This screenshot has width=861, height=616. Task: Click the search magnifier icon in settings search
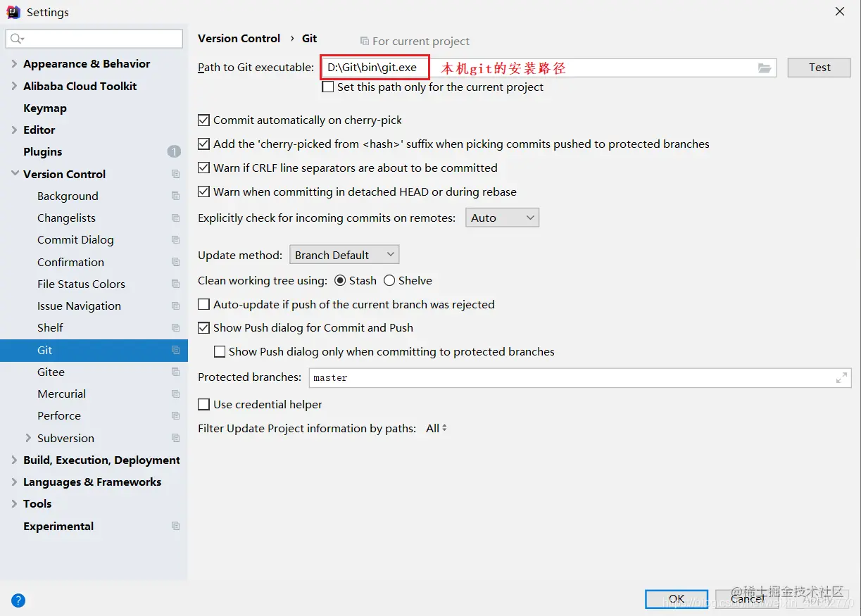click(x=18, y=38)
